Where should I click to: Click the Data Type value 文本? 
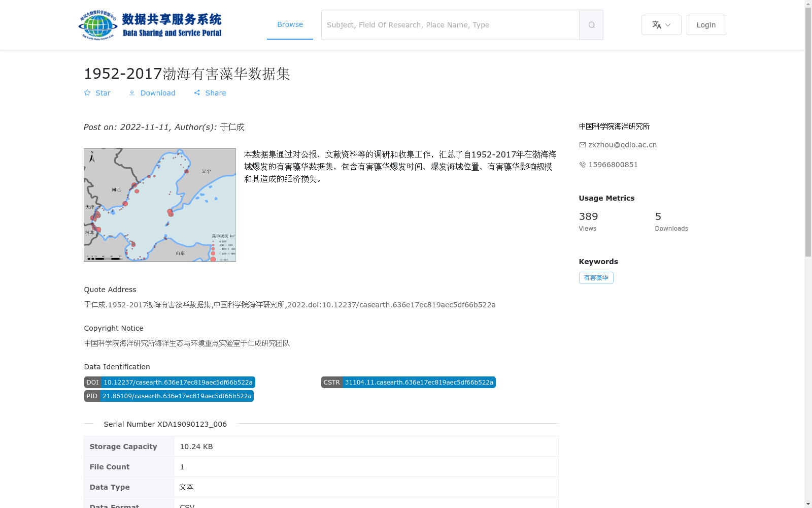[x=187, y=487]
